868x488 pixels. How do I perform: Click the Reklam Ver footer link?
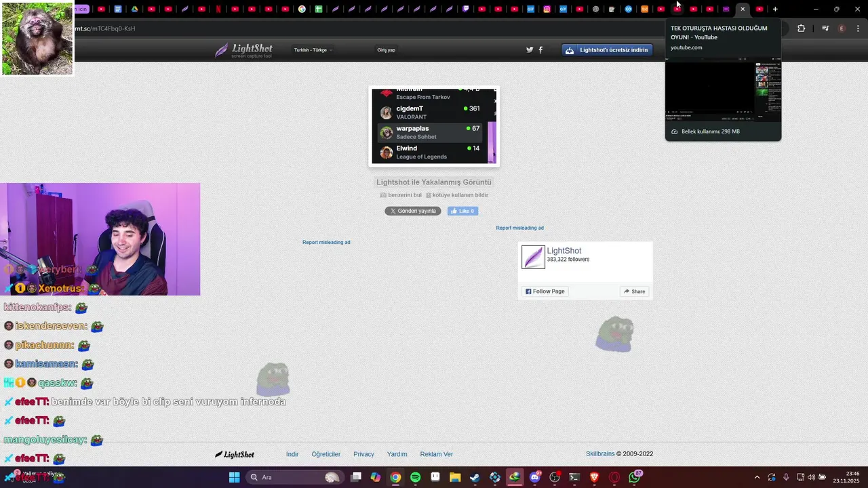tap(437, 454)
